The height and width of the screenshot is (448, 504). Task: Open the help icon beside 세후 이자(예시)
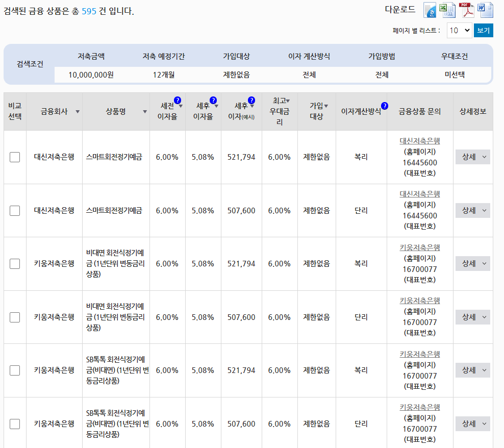point(251,99)
